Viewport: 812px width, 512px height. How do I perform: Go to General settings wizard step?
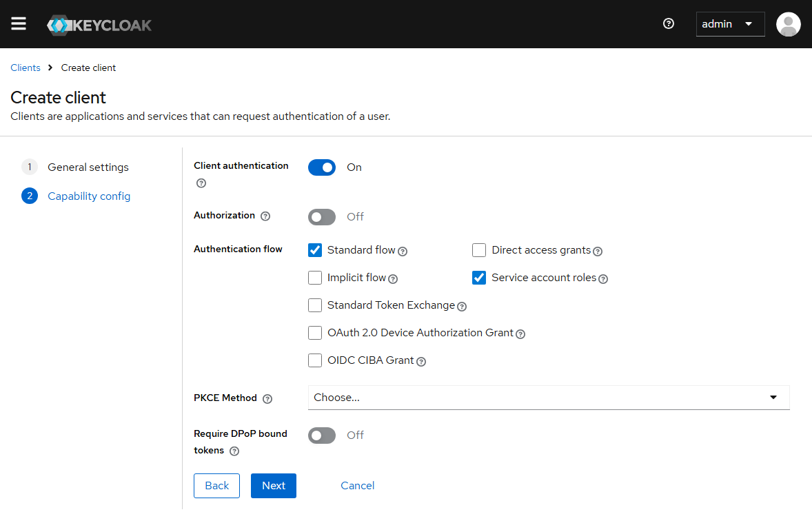[x=88, y=167]
